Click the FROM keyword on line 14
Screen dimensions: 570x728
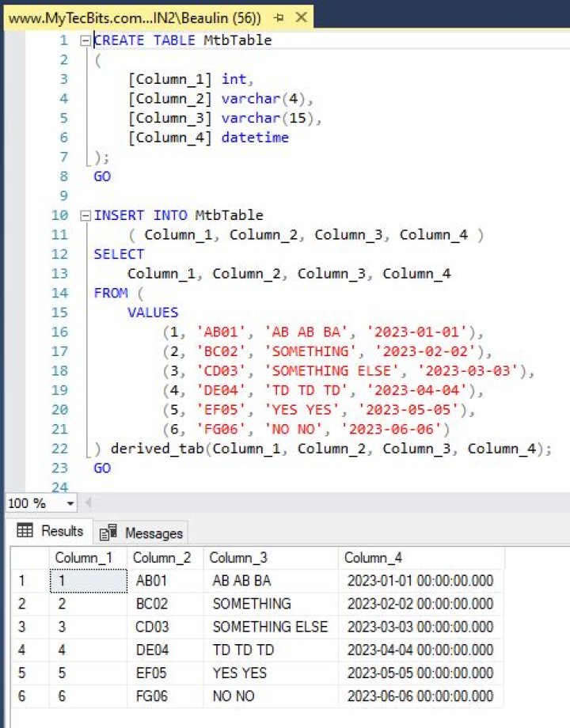tap(111, 293)
